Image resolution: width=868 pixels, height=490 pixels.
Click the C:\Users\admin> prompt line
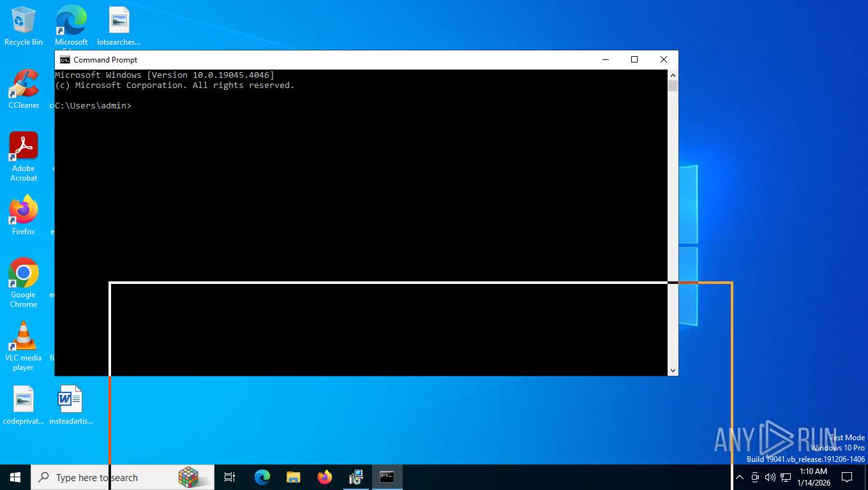tap(93, 105)
